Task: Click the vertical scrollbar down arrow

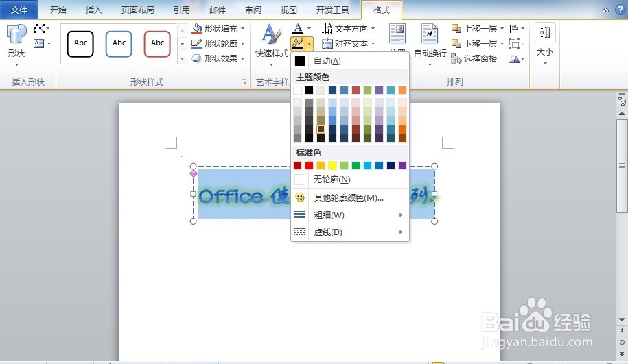Action: tap(622, 319)
